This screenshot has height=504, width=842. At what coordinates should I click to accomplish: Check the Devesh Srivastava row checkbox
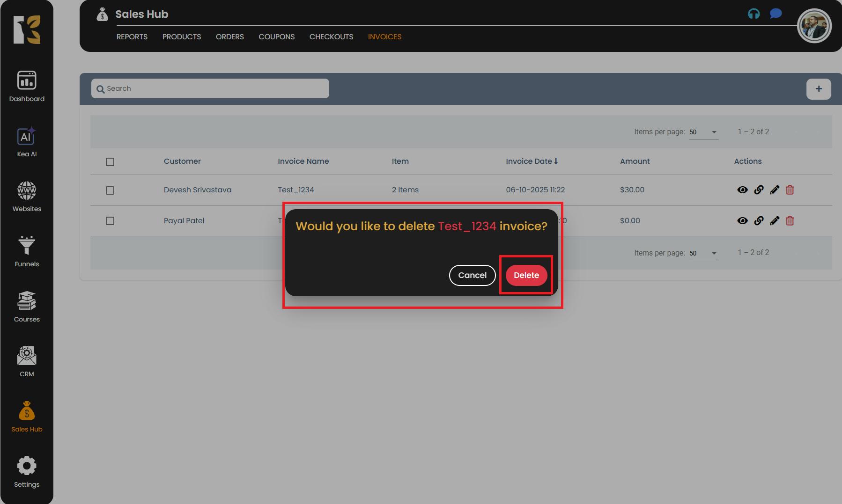[110, 190]
